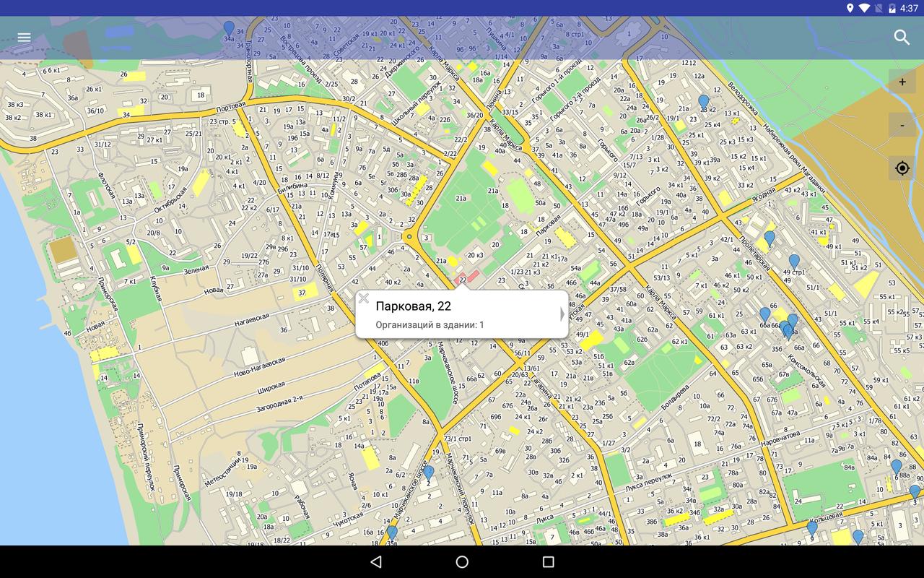Tap the location status bar icon
The height and width of the screenshot is (578, 924).
[850, 8]
